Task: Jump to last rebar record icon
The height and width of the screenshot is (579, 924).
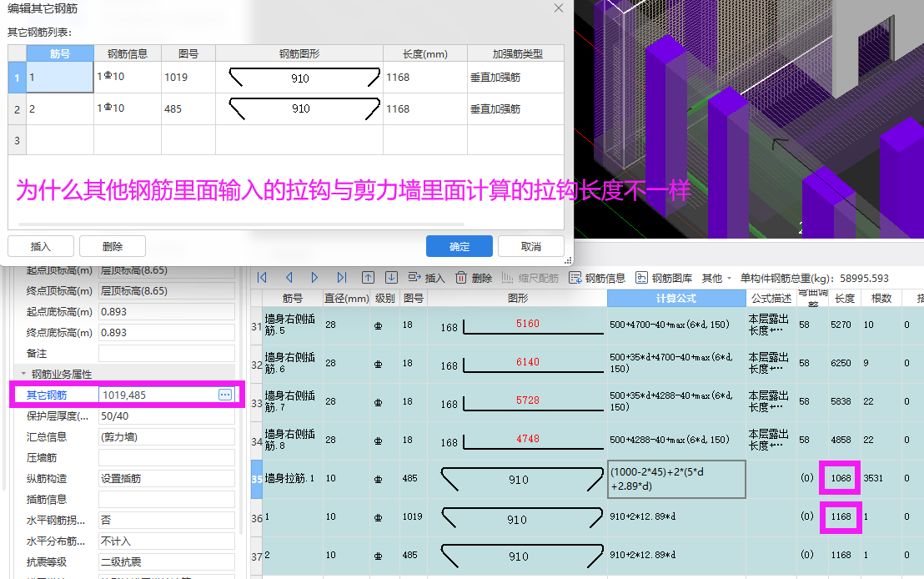Action: coord(341,278)
